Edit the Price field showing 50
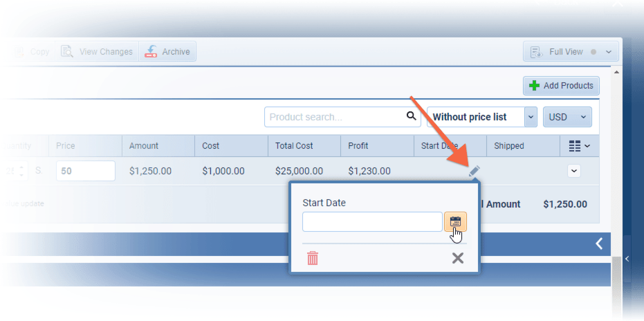This screenshot has width=644, height=321. [85, 171]
